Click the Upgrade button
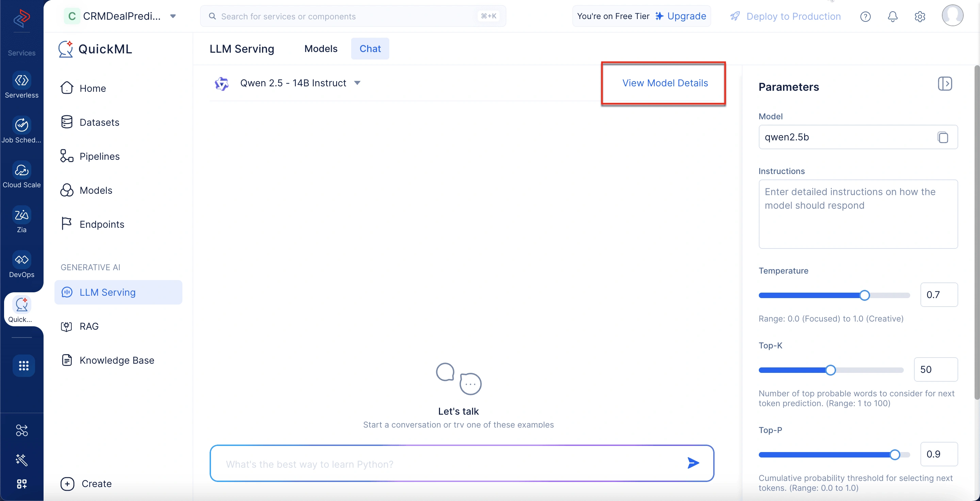The height and width of the screenshot is (501, 980). click(681, 16)
